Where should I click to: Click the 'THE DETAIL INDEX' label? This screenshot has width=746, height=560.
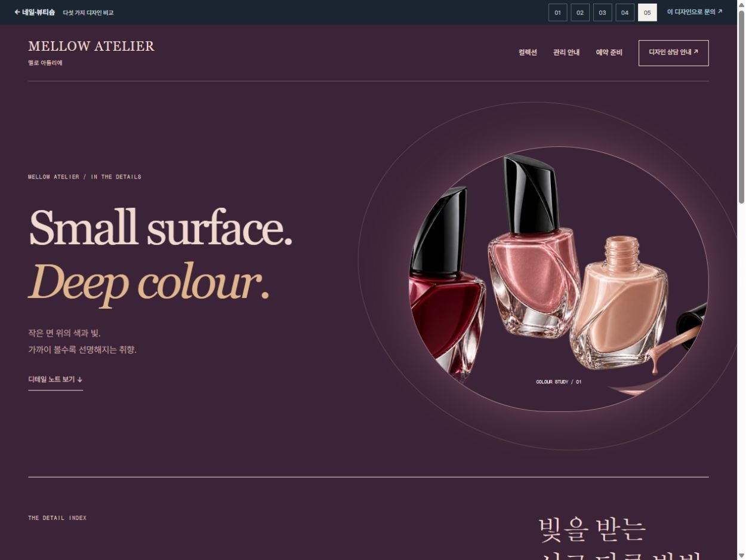tap(57, 518)
